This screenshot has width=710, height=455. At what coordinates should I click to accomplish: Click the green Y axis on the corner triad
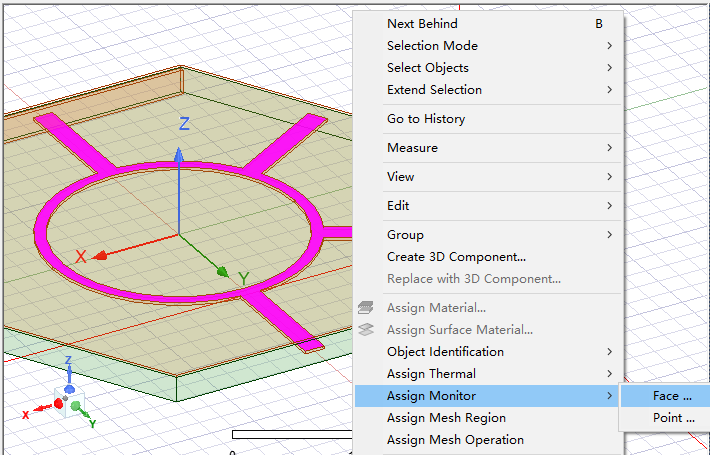(x=84, y=414)
